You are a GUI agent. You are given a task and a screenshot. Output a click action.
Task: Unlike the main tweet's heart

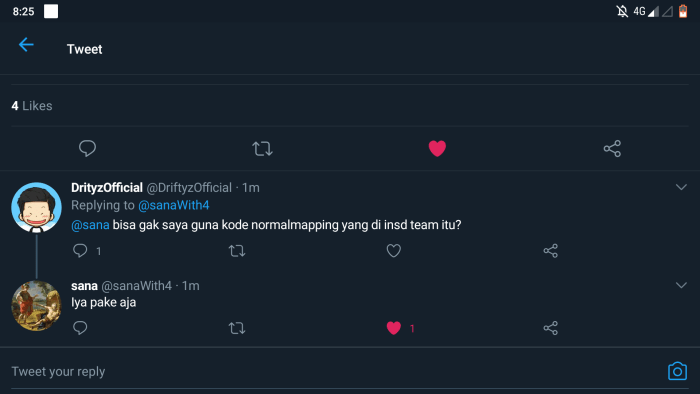437,148
